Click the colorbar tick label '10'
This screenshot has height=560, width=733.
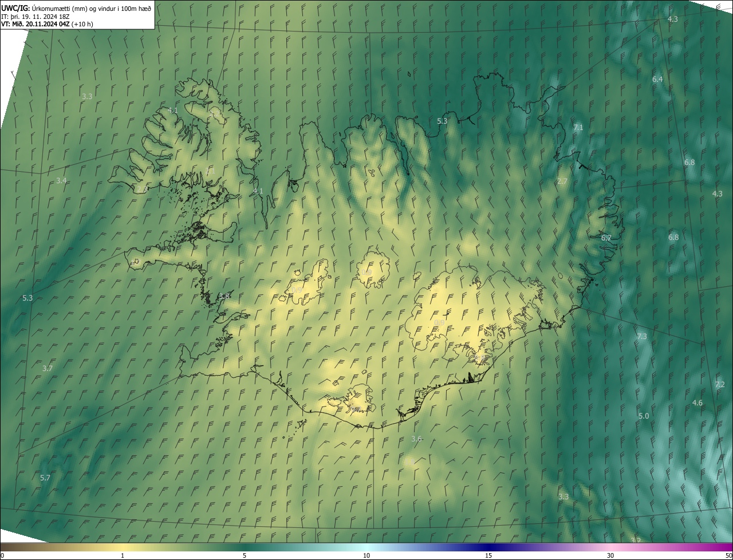(x=366, y=555)
